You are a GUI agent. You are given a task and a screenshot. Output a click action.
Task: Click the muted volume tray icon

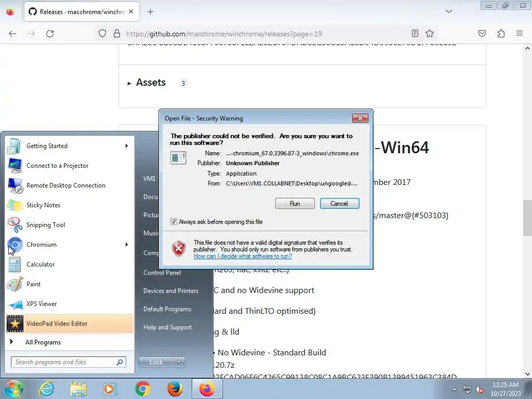click(480, 389)
